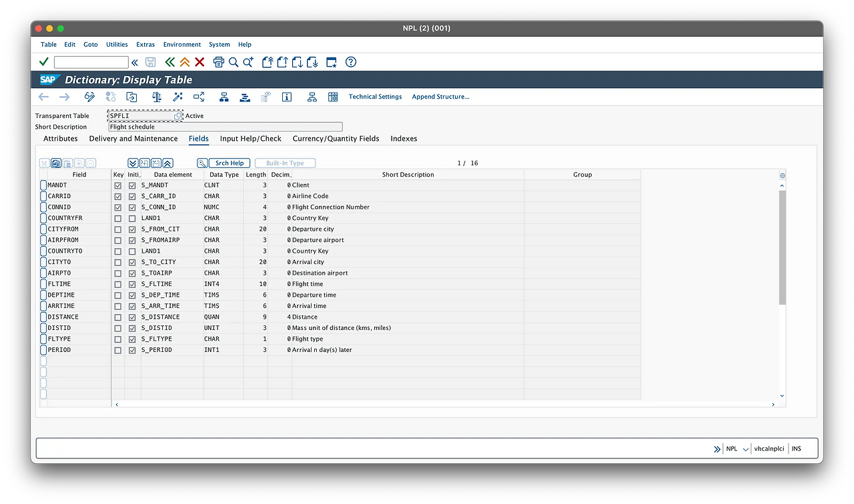
Task: Click the Print icon in toolbar
Action: pyautogui.click(x=219, y=62)
